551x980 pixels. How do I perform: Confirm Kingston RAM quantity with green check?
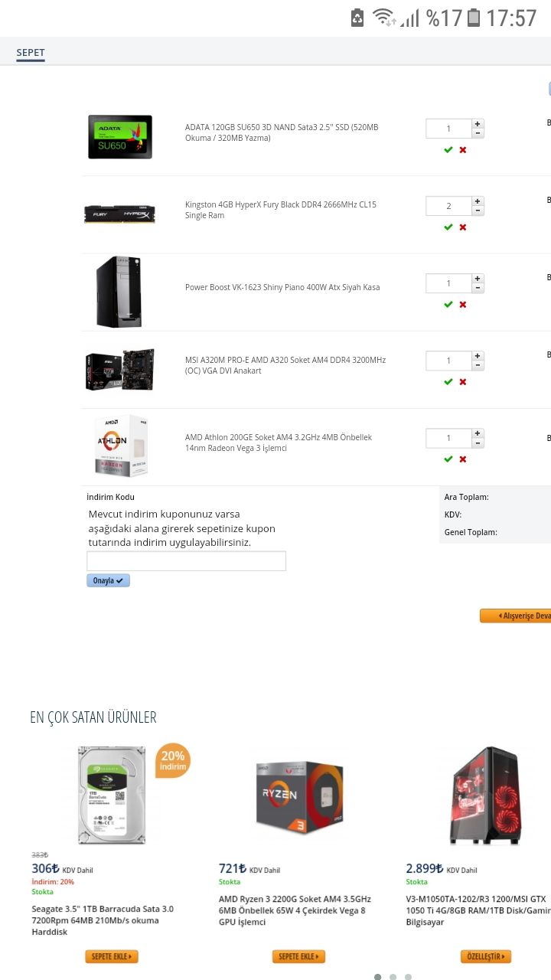448,227
